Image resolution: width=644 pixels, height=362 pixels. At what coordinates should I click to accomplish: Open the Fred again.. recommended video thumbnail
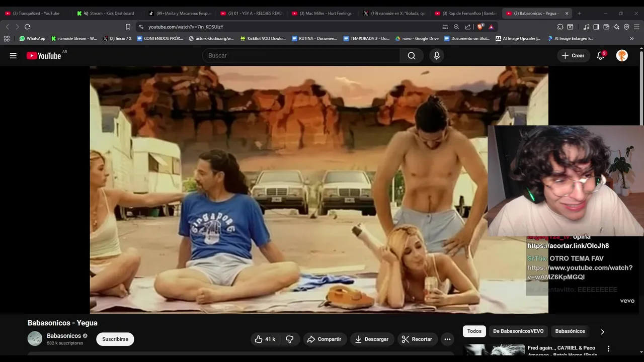point(494,349)
